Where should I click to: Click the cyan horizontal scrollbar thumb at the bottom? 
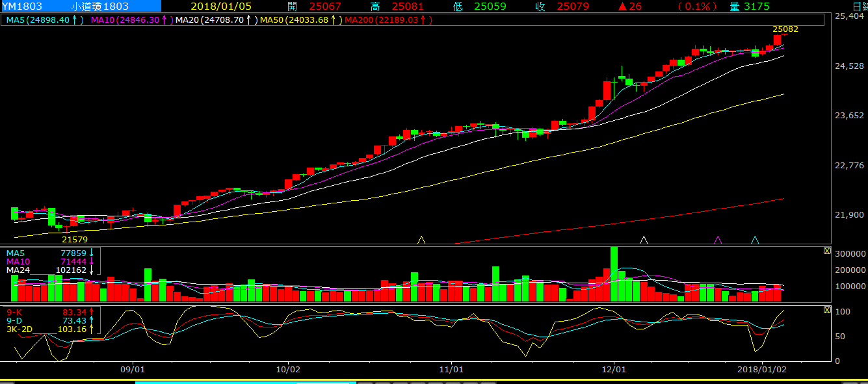[246, 382]
